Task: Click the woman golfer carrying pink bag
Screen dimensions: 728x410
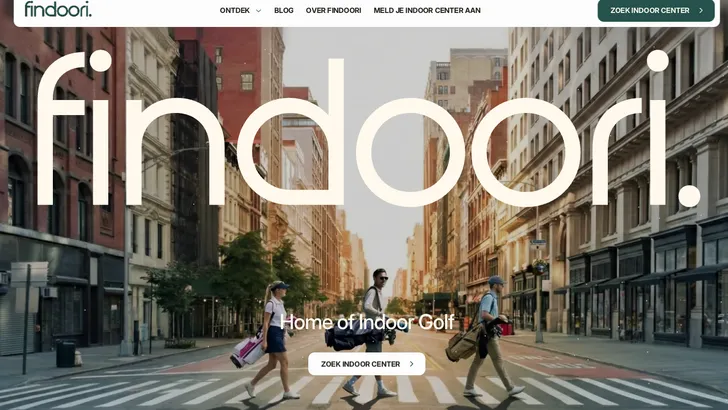Action: pos(273,339)
